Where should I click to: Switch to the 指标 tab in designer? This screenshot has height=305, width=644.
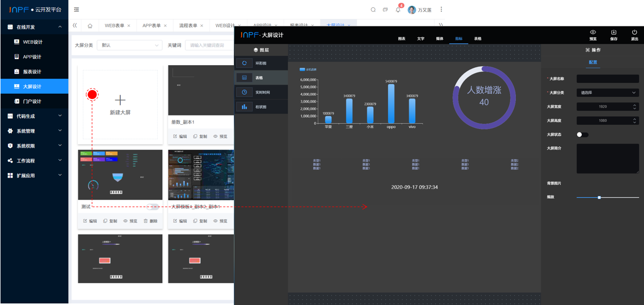pyautogui.click(x=459, y=39)
